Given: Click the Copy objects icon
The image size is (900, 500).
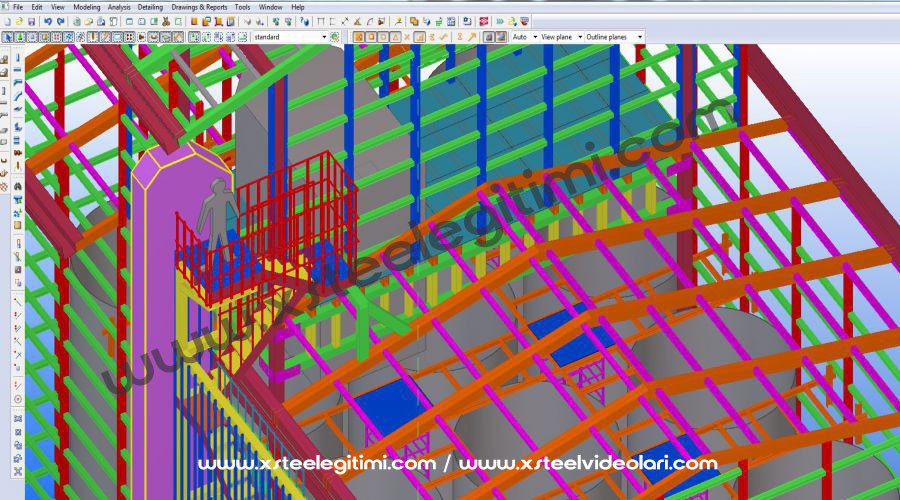Looking at the screenshot, I should pos(413,21).
